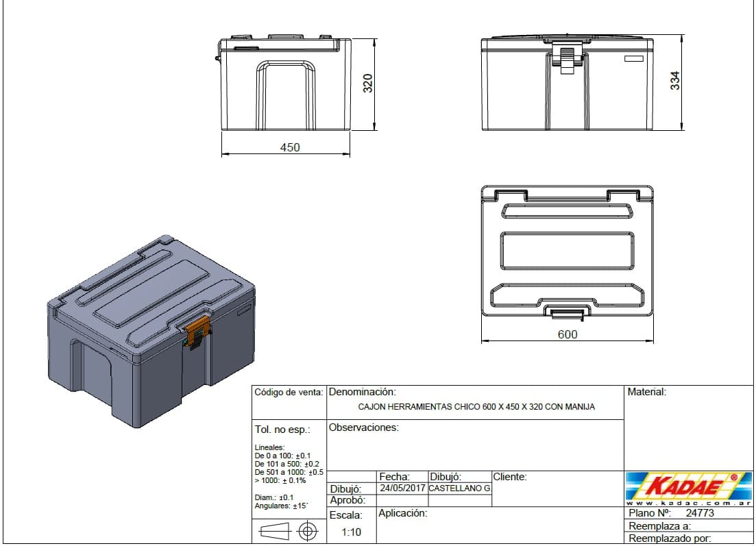Click the scale value 1:10
Viewport: 756px width, 546px height.
coord(351,532)
